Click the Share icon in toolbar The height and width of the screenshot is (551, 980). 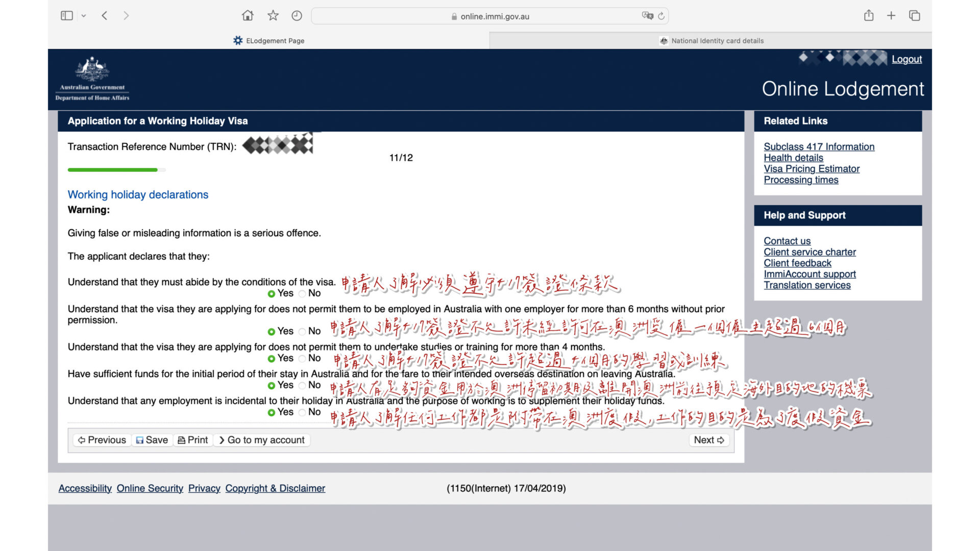pos(869,16)
